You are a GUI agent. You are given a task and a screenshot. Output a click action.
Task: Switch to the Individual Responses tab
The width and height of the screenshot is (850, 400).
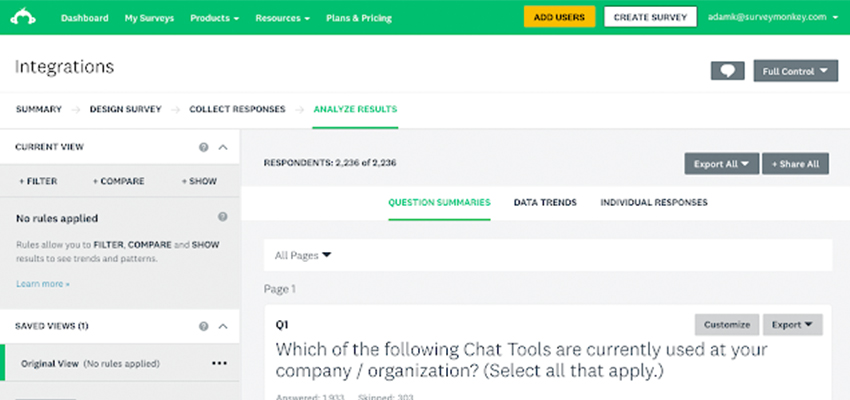[654, 202]
